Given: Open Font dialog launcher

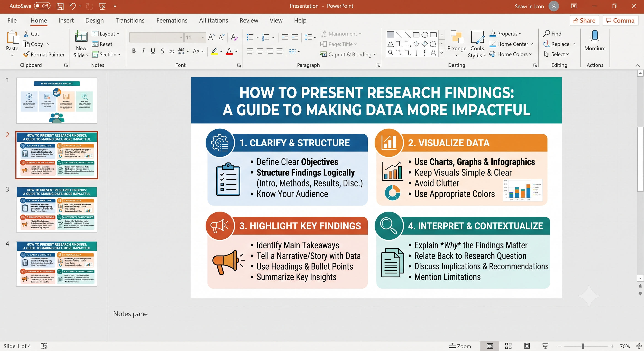Looking at the screenshot, I should pyautogui.click(x=239, y=65).
